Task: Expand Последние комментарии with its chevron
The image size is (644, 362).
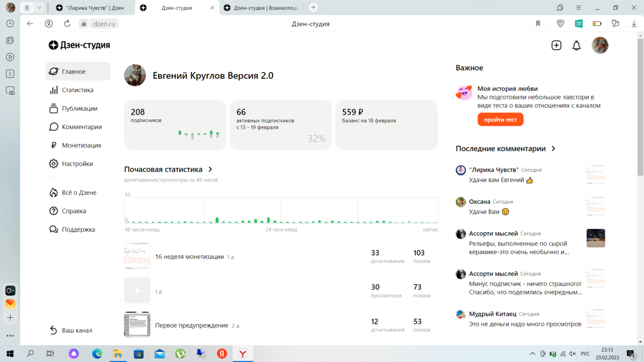Action: (553, 149)
